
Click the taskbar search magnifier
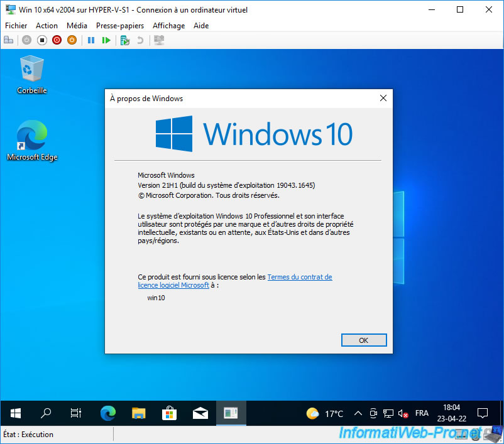click(x=46, y=413)
